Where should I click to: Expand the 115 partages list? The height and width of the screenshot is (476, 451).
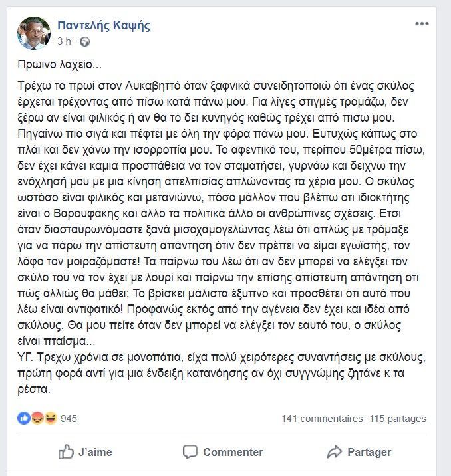click(x=397, y=419)
